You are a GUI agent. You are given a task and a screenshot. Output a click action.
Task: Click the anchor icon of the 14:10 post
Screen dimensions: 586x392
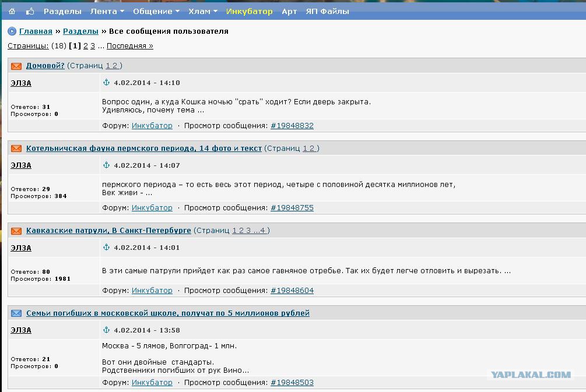pyautogui.click(x=106, y=83)
